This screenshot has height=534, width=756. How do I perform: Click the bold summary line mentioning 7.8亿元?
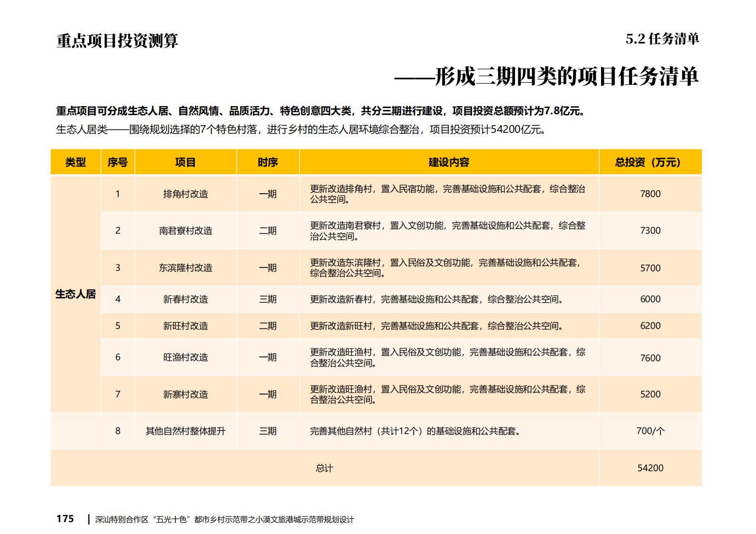tap(321, 111)
